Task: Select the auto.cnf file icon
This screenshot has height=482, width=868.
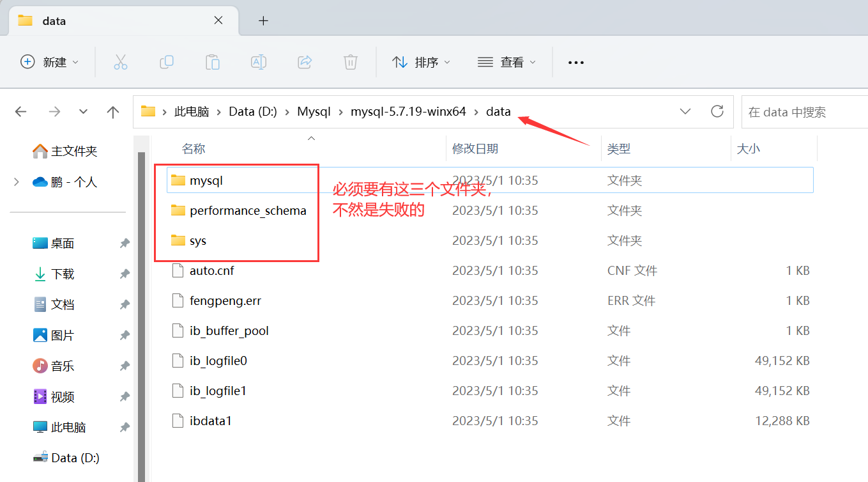Action: [x=178, y=271]
